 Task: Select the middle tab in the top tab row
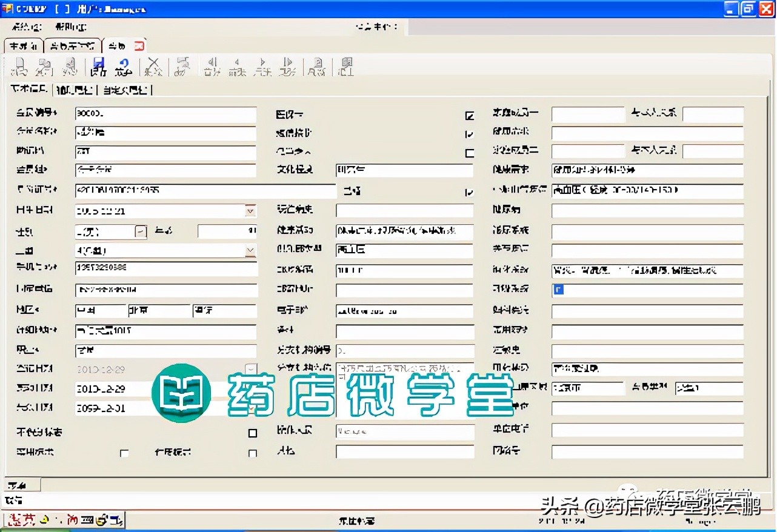click(x=72, y=45)
